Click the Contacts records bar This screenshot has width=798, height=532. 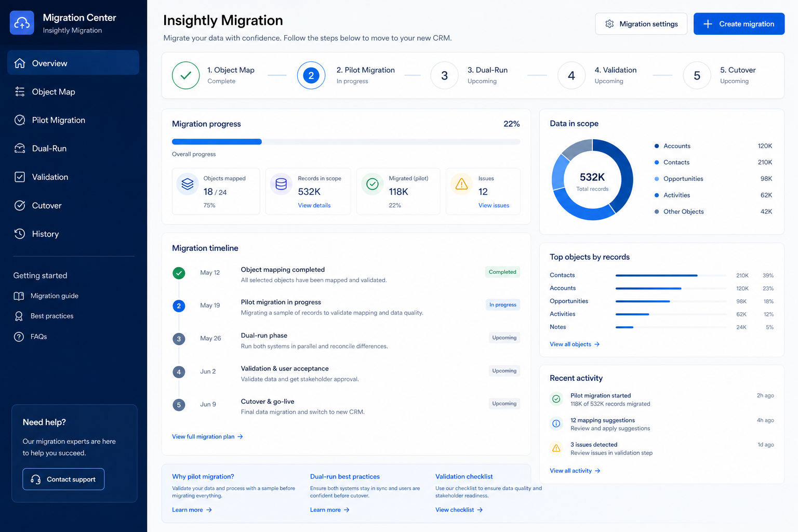click(671, 275)
